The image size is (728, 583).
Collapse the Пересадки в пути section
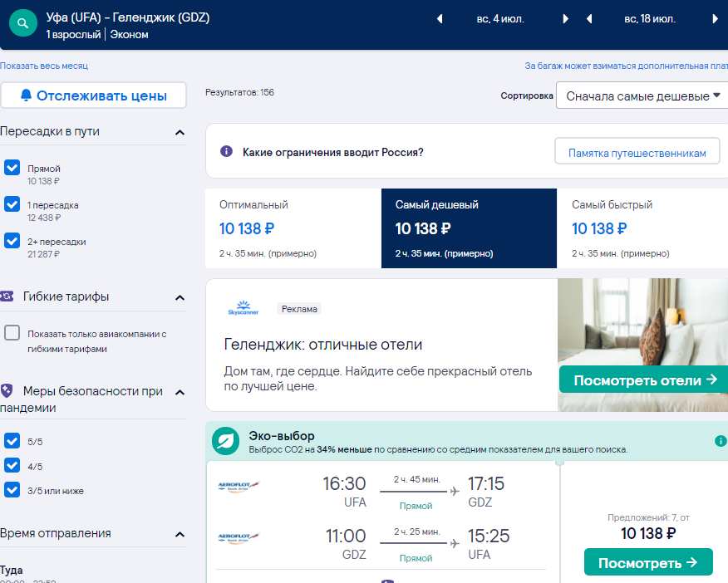180,133
